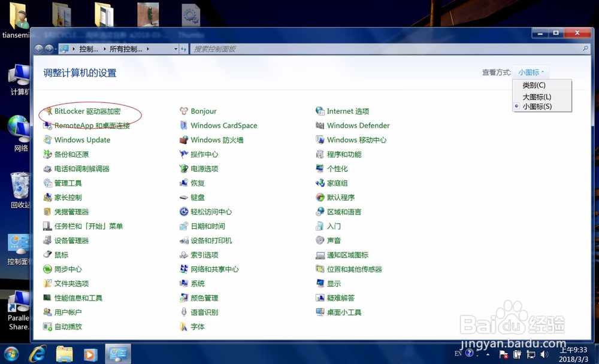Open the 字体 link
This screenshot has width=599, height=364.
[198, 326]
